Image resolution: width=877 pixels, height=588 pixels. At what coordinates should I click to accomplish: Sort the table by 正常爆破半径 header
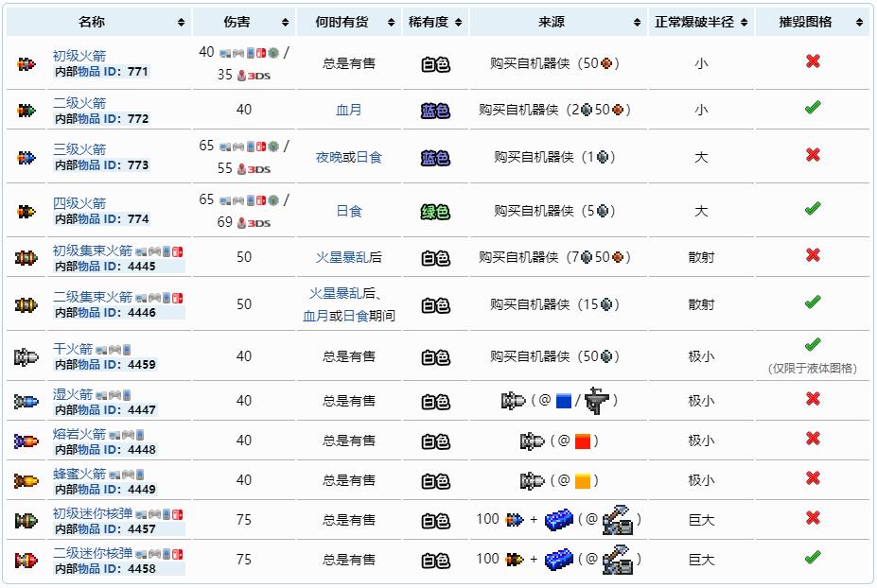pyautogui.click(x=701, y=22)
